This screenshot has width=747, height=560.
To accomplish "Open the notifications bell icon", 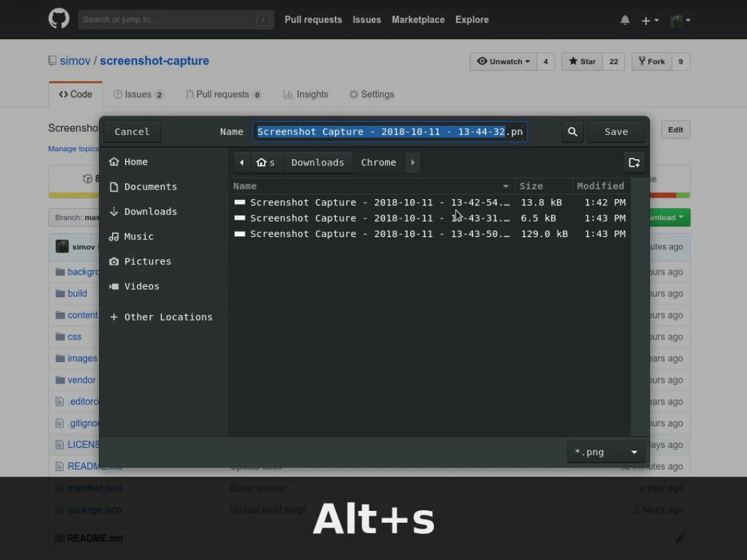I will coord(625,20).
